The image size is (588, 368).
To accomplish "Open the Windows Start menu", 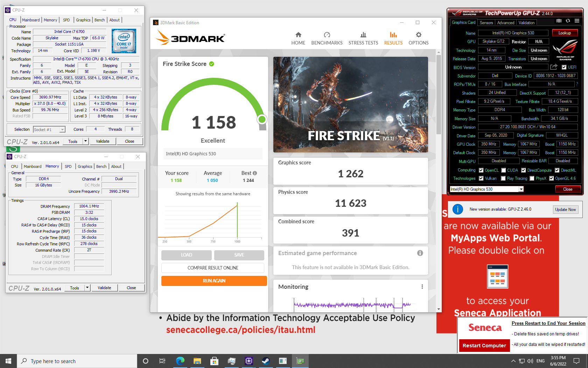I will coord(8,361).
